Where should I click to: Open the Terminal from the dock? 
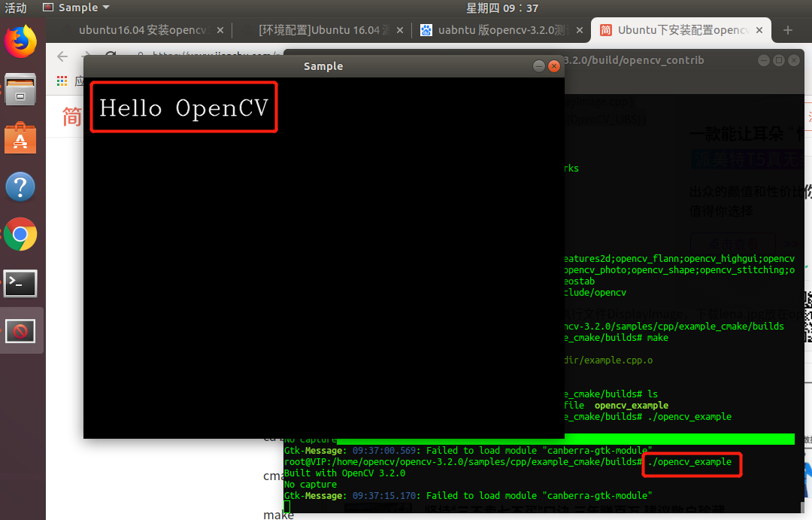(x=20, y=284)
